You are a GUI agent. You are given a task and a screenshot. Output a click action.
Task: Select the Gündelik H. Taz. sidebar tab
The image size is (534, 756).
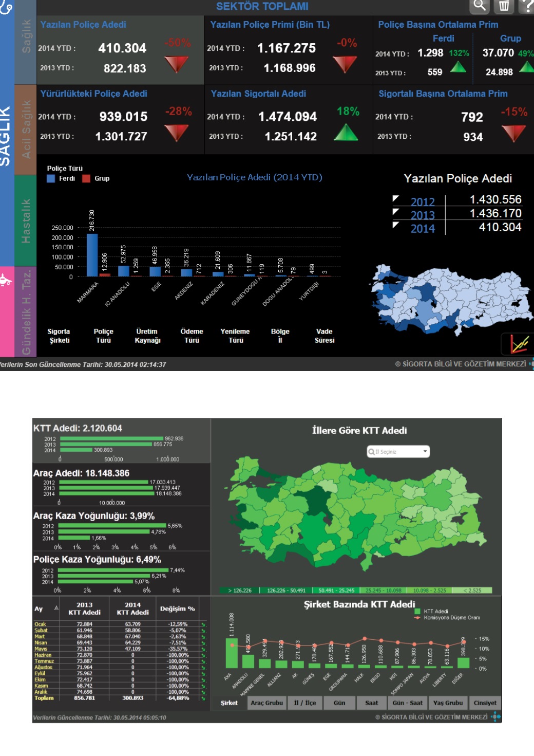click(26, 311)
